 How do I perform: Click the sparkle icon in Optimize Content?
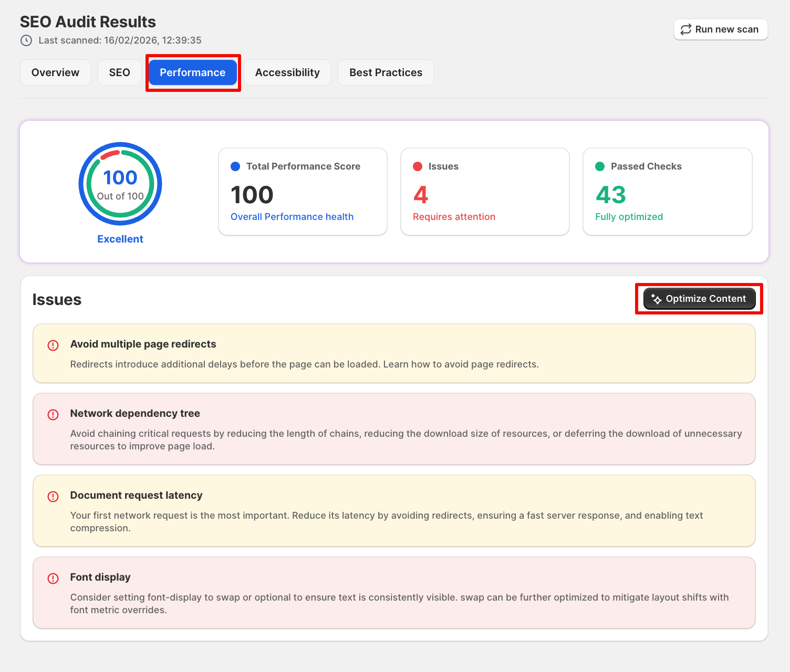pyautogui.click(x=656, y=299)
